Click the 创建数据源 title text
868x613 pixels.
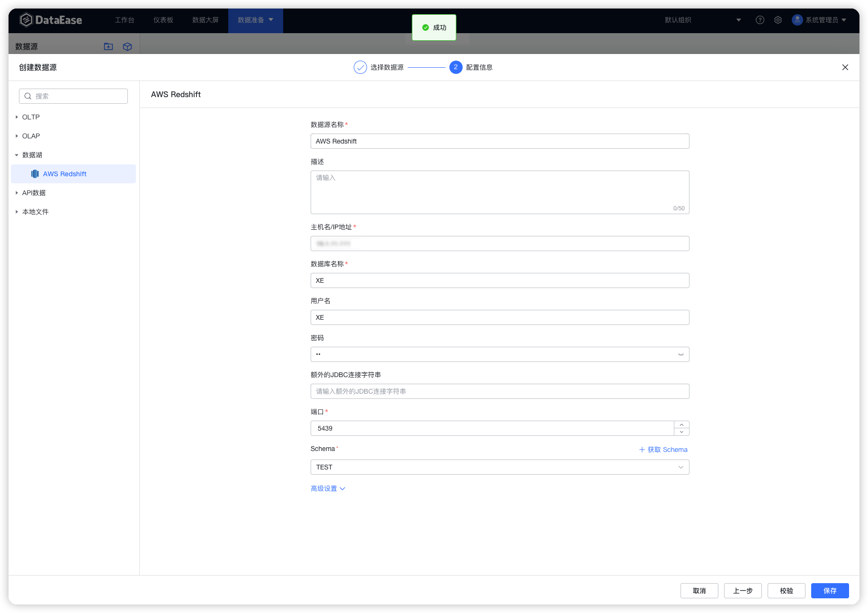pos(38,67)
